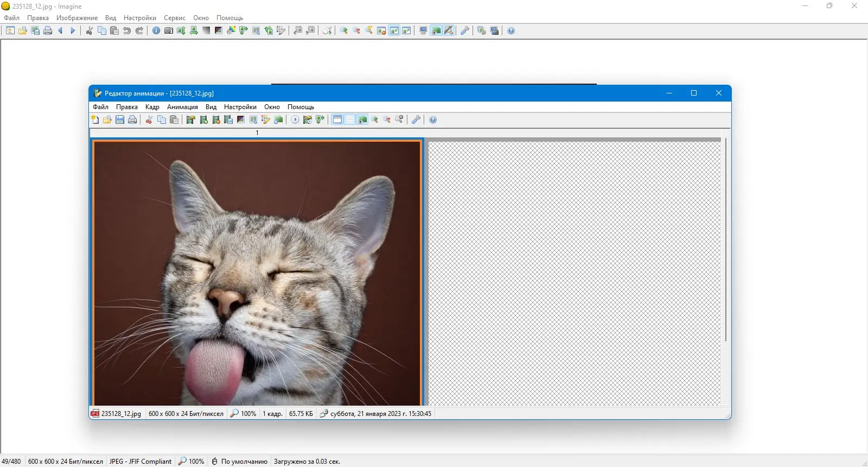Viewport: 868px width, 467px height.
Task: Open the Анимация menu in the animation editor
Action: (x=182, y=107)
